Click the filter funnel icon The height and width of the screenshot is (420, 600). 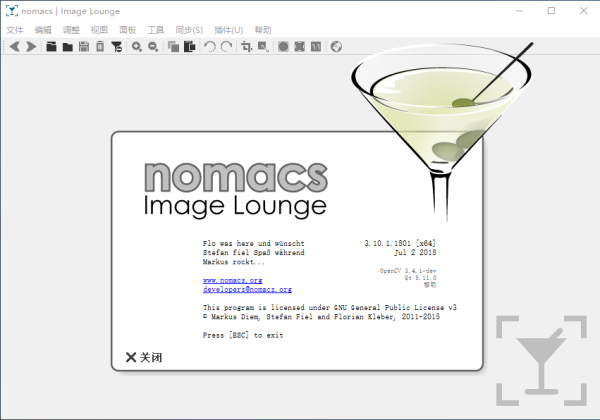click(x=116, y=47)
